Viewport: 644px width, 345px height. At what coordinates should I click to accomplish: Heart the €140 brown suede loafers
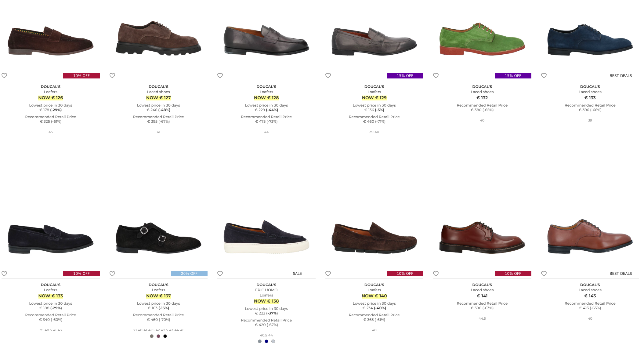tap(328, 274)
